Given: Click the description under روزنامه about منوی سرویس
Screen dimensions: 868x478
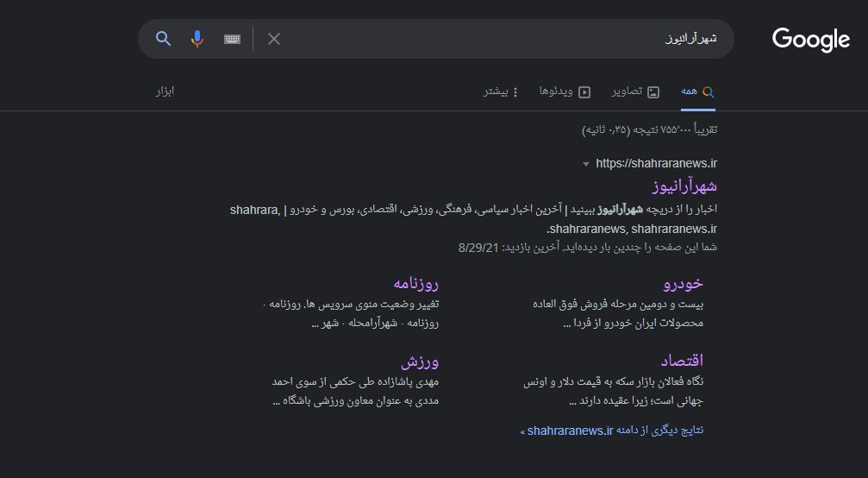Looking at the screenshot, I should click(351, 313).
